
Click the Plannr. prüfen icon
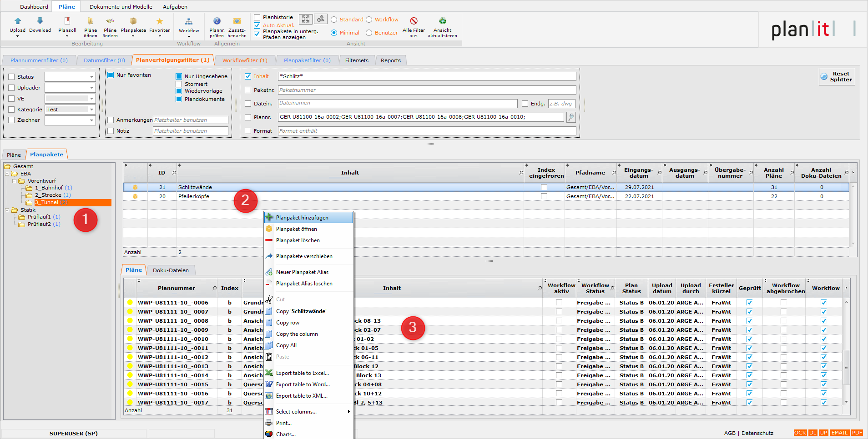[x=217, y=21]
